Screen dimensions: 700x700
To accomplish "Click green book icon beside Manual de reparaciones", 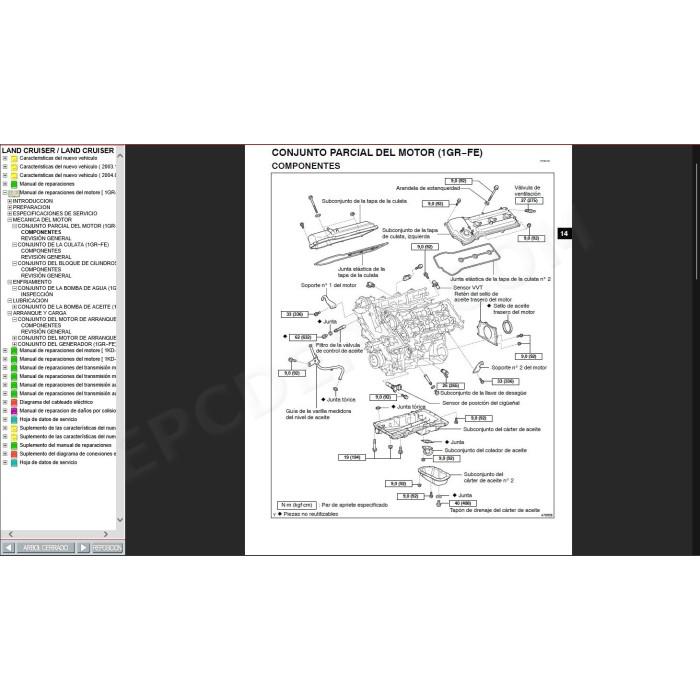I will pyautogui.click(x=14, y=184).
